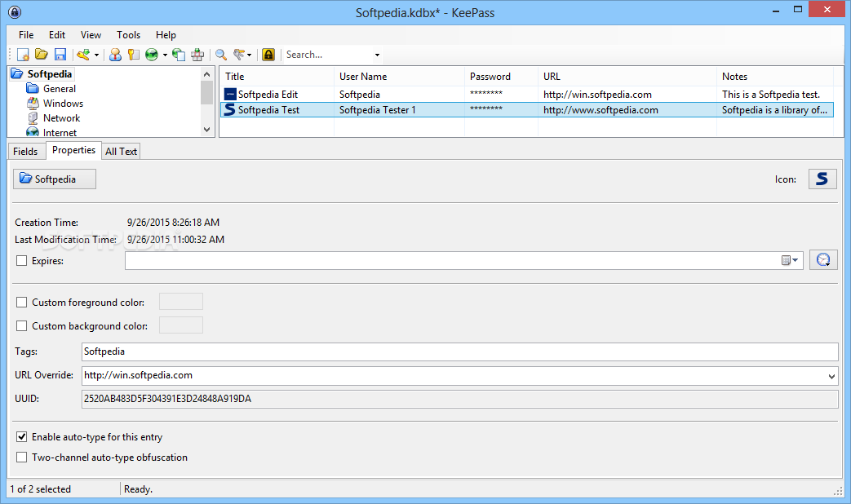Open the standard expiry times clock button

823,260
